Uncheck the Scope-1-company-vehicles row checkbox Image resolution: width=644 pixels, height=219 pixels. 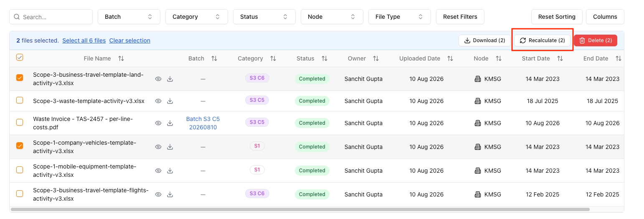pyautogui.click(x=20, y=146)
